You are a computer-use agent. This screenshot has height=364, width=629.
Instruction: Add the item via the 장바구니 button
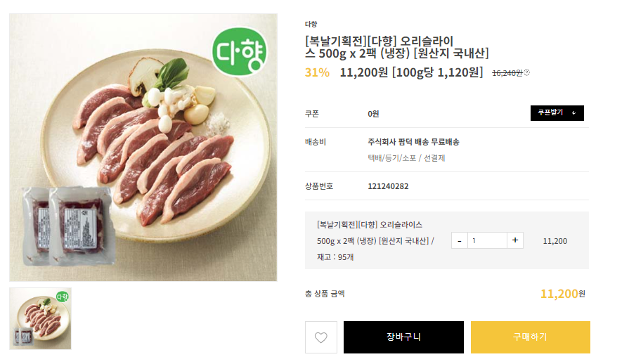tap(403, 337)
